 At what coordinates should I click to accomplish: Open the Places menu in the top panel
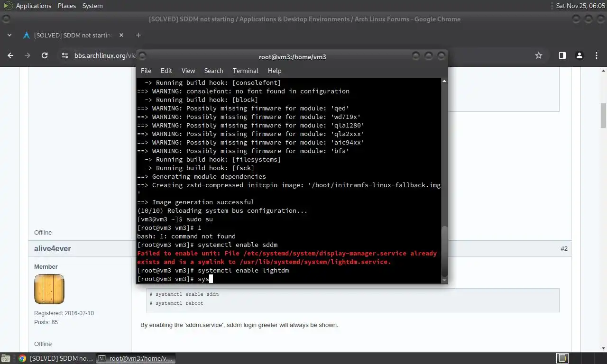[x=67, y=6]
